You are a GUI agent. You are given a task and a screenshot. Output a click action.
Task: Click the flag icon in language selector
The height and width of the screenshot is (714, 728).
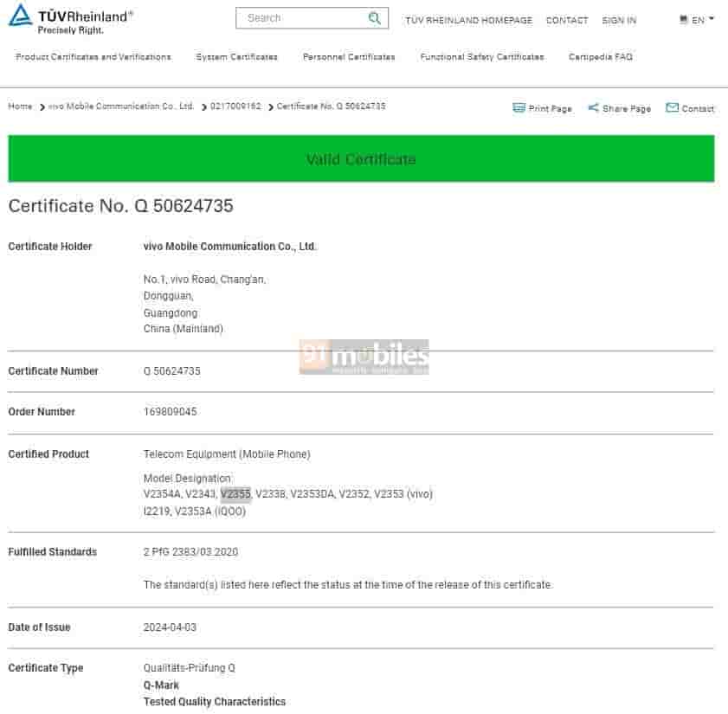[x=684, y=20]
